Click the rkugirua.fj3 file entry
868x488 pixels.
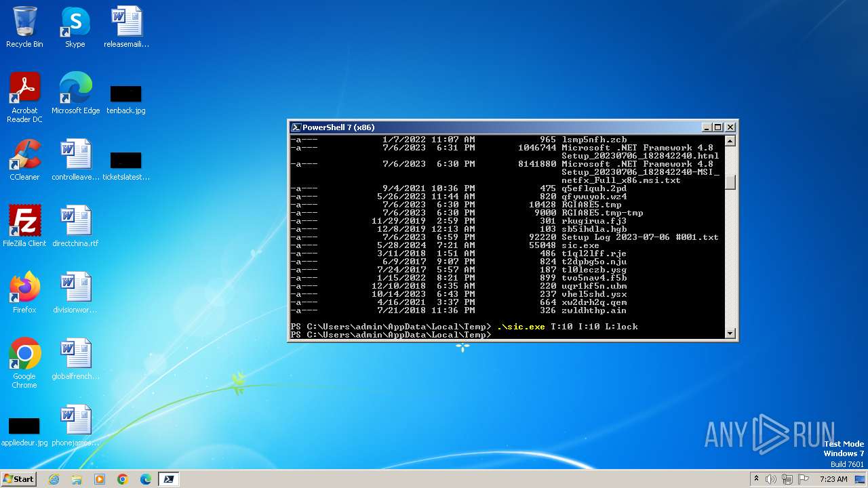coord(594,221)
